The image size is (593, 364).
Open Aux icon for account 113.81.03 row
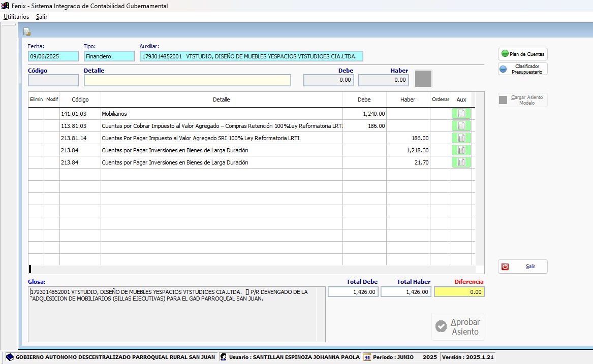tap(461, 126)
